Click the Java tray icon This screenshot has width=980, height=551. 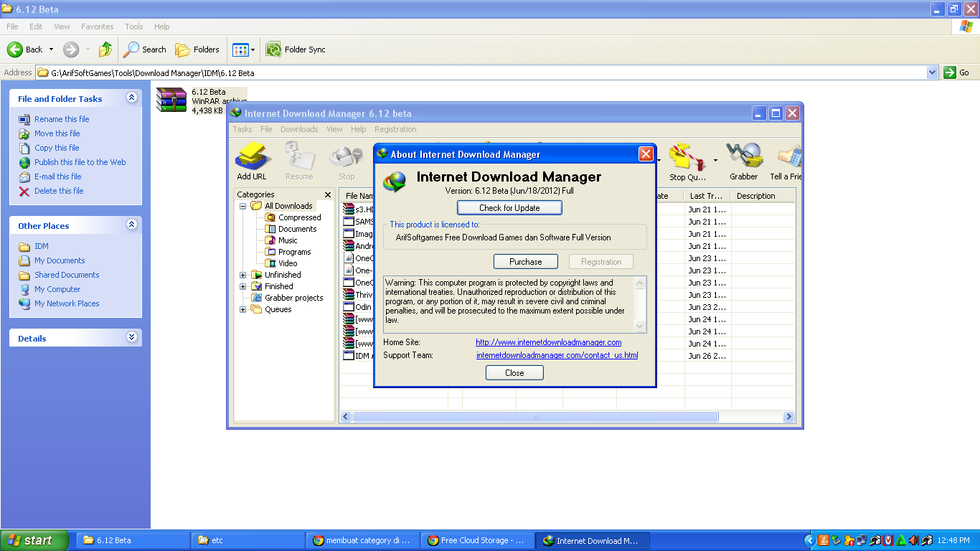tap(824, 540)
